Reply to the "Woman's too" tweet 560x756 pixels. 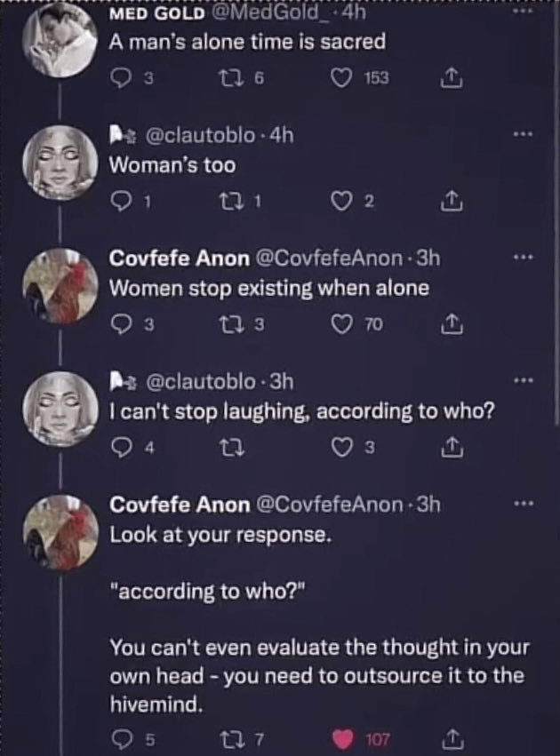120,202
